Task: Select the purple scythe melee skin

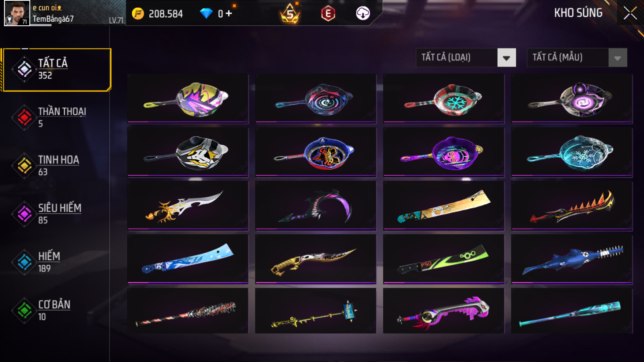Action: click(316, 206)
